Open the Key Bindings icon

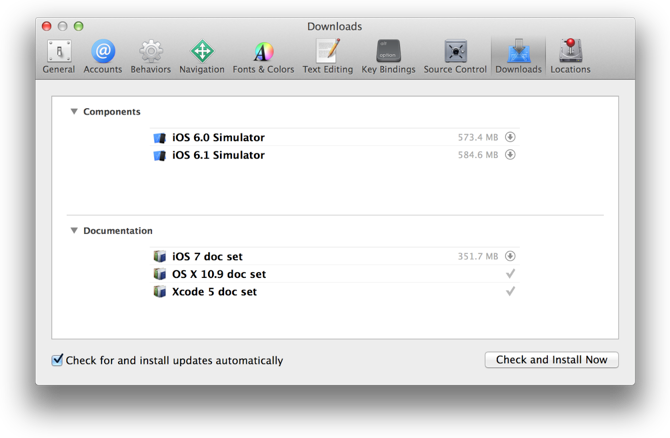[388, 51]
